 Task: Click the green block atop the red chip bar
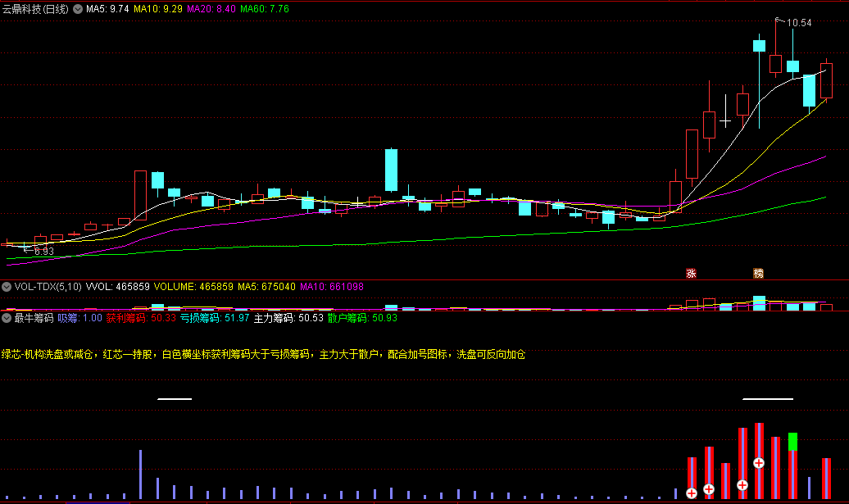[x=792, y=442]
